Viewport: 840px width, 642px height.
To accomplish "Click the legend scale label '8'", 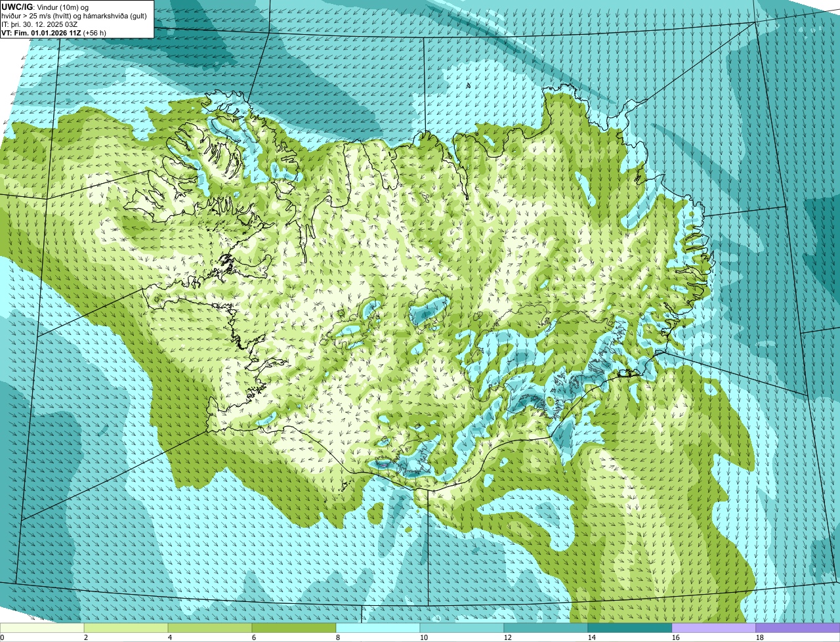I will pyautogui.click(x=338, y=637).
